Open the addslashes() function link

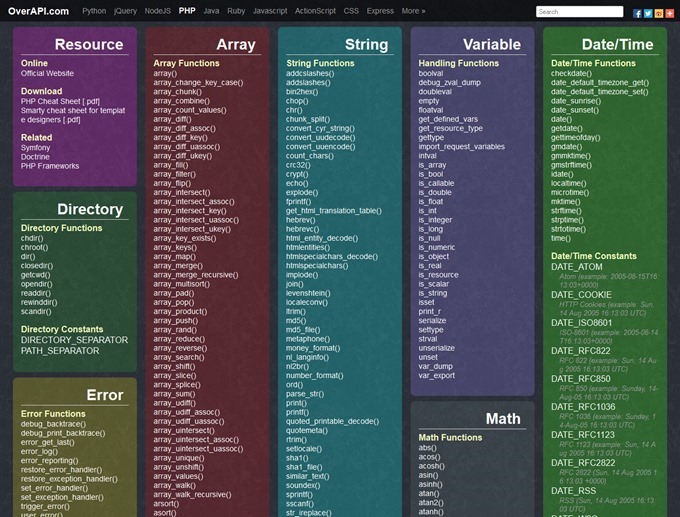point(308,82)
